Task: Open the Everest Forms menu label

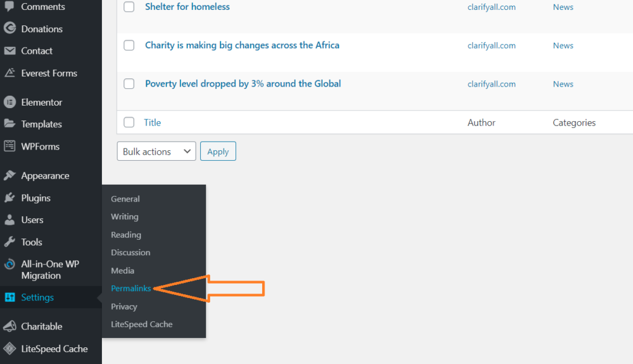Action: coord(49,73)
